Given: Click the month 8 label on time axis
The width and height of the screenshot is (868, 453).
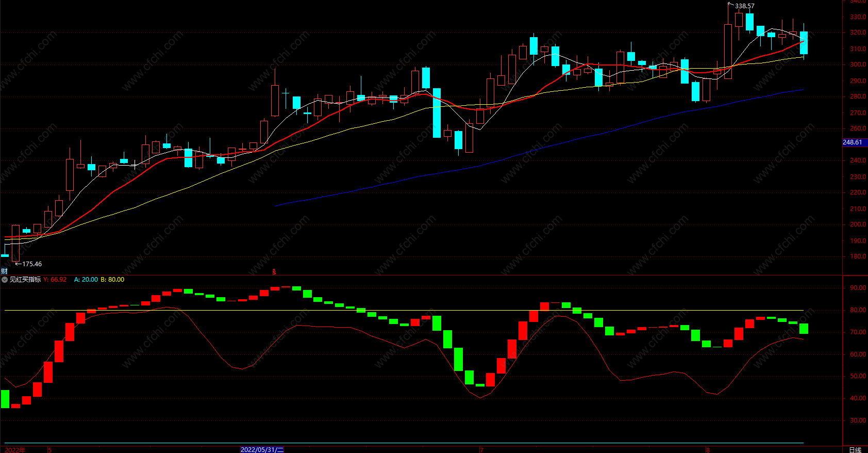Looking at the screenshot, I should pyautogui.click(x=708, y=450).
